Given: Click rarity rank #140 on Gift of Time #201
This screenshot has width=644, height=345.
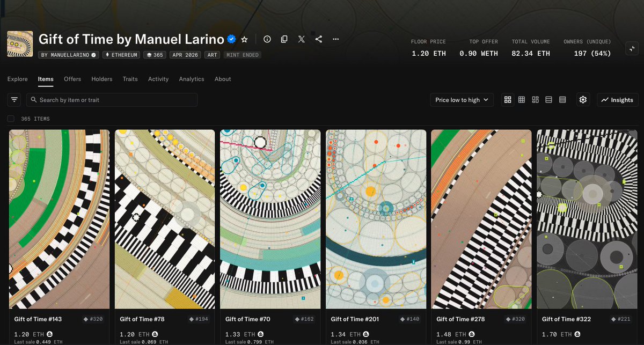Looking at the screenshot, I should coord(410,319).
